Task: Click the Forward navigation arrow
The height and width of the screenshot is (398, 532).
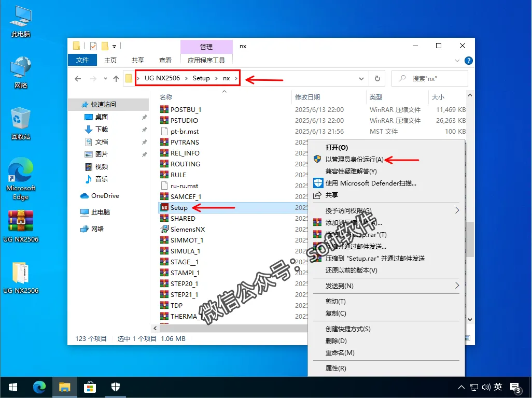Action: (93, 79)
